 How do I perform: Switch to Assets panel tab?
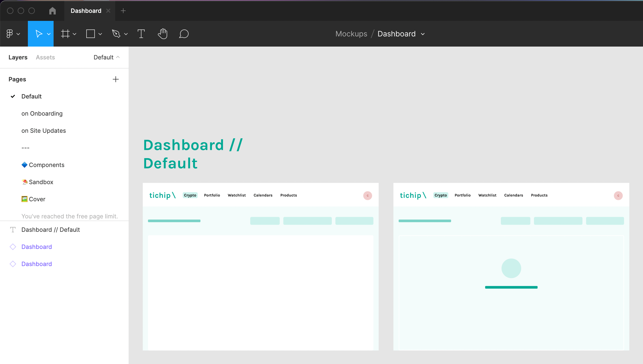[x=45, y=57]
